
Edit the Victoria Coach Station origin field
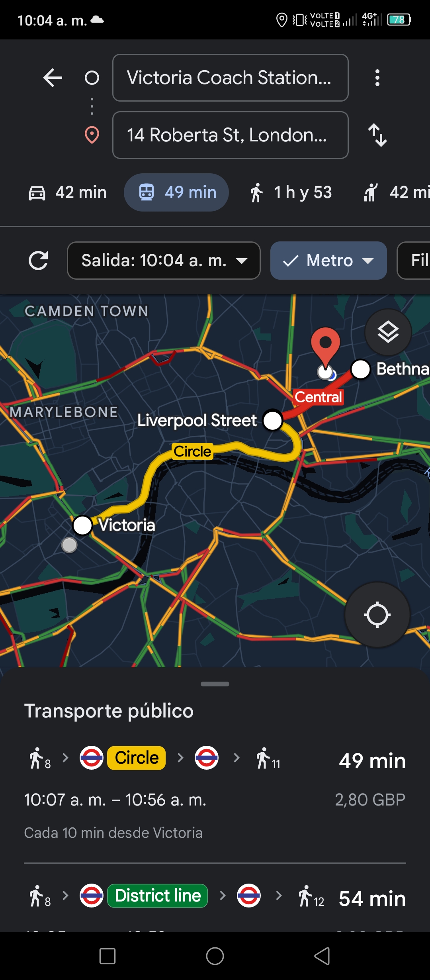pos(231,78)
